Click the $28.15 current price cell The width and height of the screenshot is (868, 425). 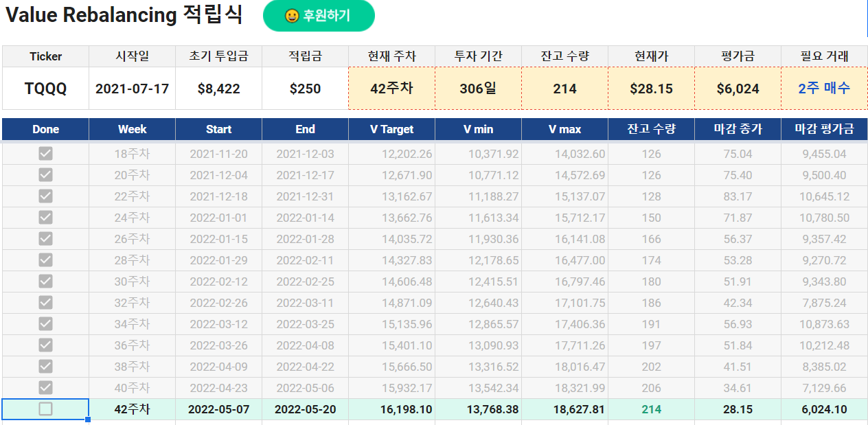651,88
